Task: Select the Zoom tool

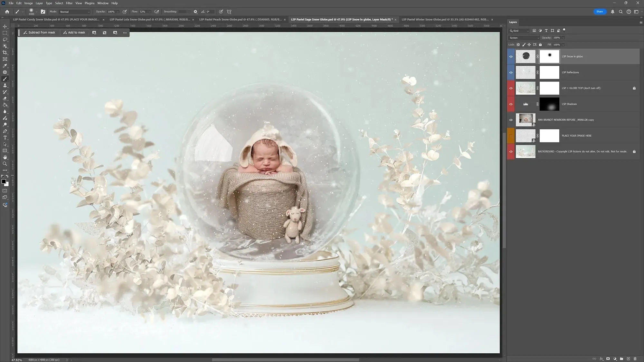Action: (x=5, y=164)
